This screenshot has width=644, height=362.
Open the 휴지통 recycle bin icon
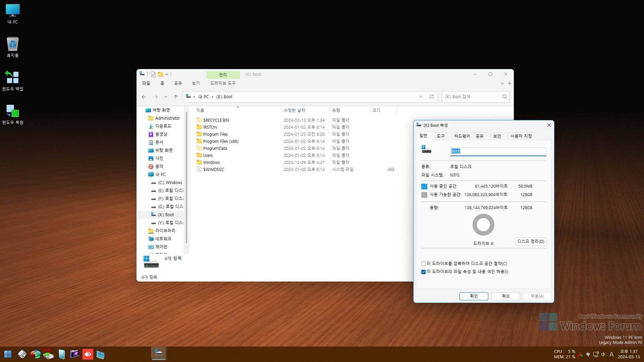coord(13,47)
